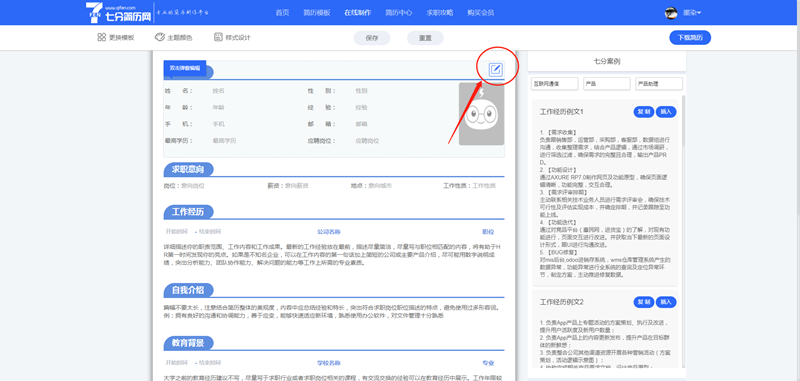Screen dimensions: 800x381
Task: Click 专业 in education section
Action: [x=488, y=363]
